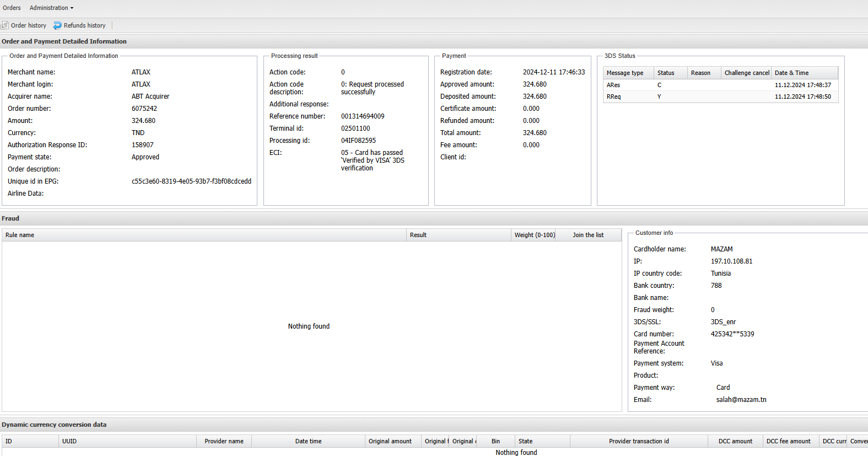
Task: Select the RReq row in 3DS Status
Action: tap(613, 96)
